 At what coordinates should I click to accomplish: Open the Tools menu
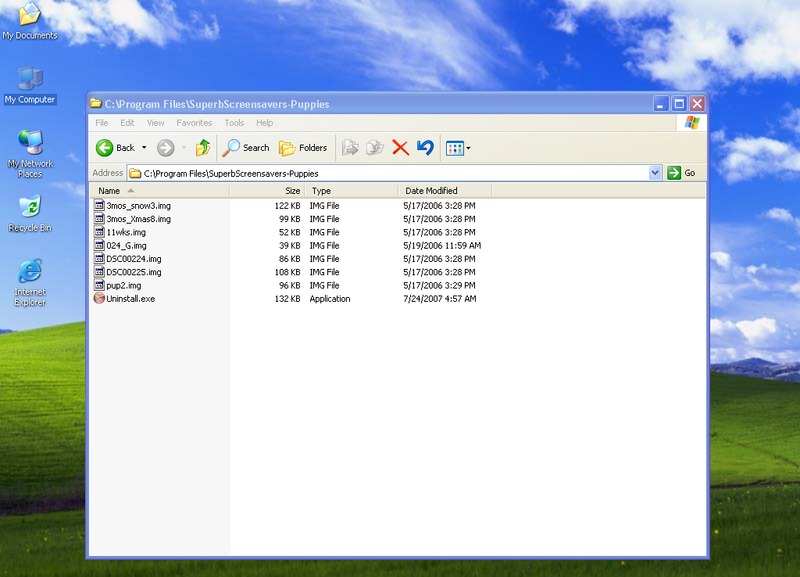pos(234,123)
